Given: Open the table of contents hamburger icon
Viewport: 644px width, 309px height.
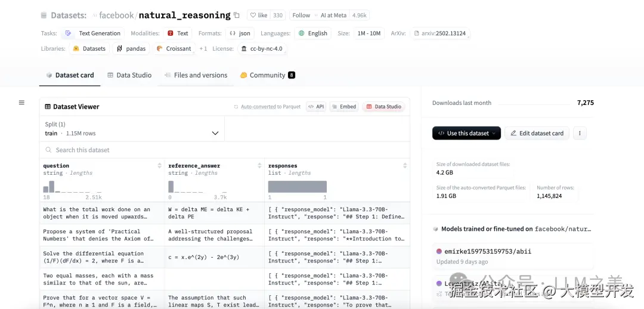Looking at the screenshot, I should (22, 103).
